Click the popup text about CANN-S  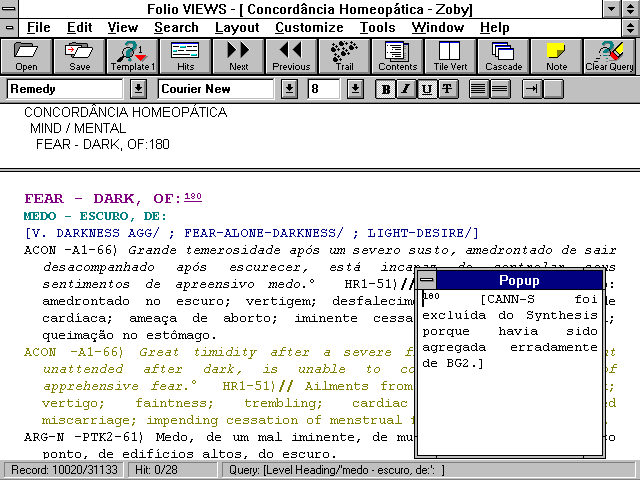point(510,331)
